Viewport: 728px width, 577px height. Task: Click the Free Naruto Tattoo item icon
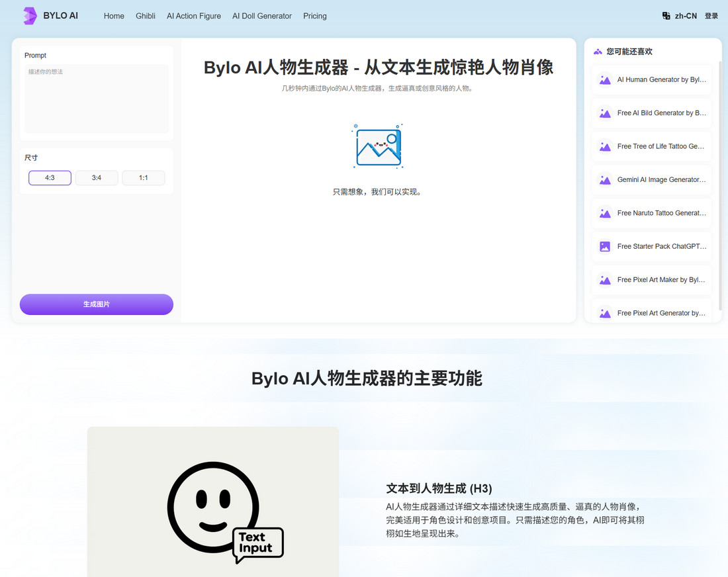click(605, 214)
